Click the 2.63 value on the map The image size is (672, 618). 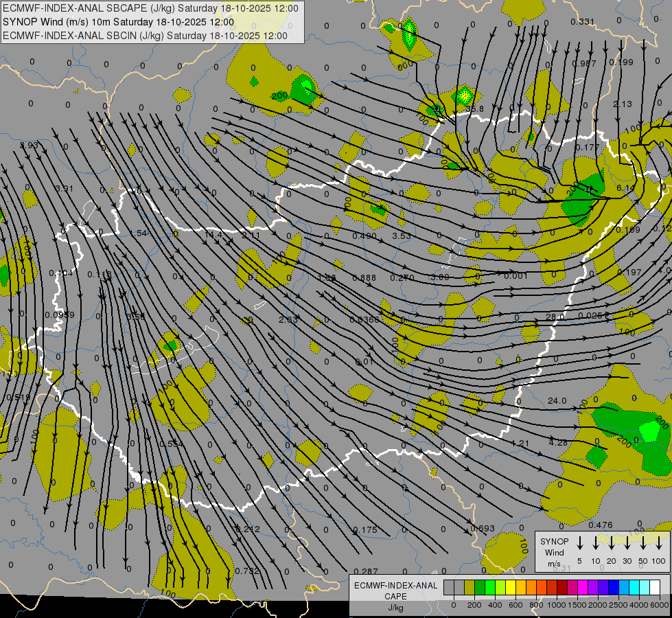(288, 319)
